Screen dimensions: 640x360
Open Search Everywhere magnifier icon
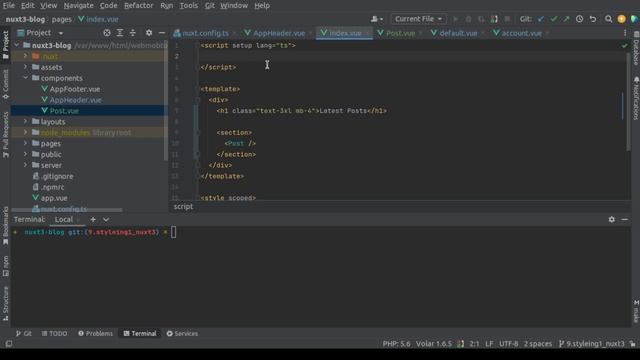click(x=608, y=19)
